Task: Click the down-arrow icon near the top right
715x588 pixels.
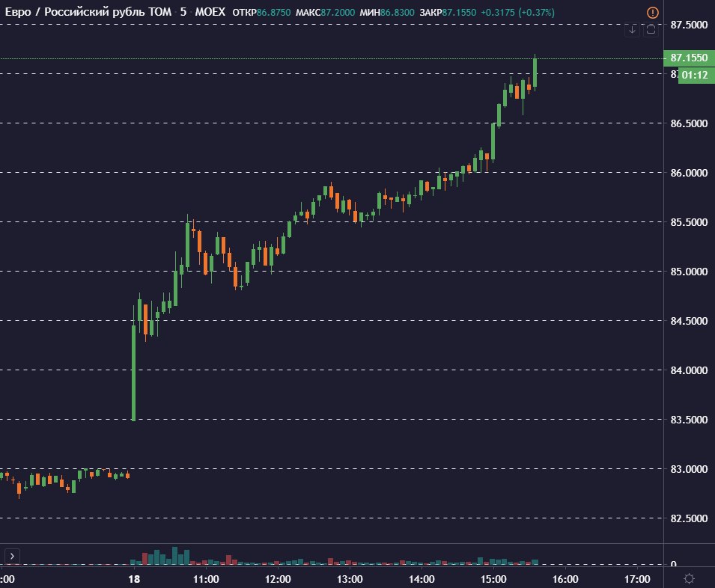Action: coord(632,30)
